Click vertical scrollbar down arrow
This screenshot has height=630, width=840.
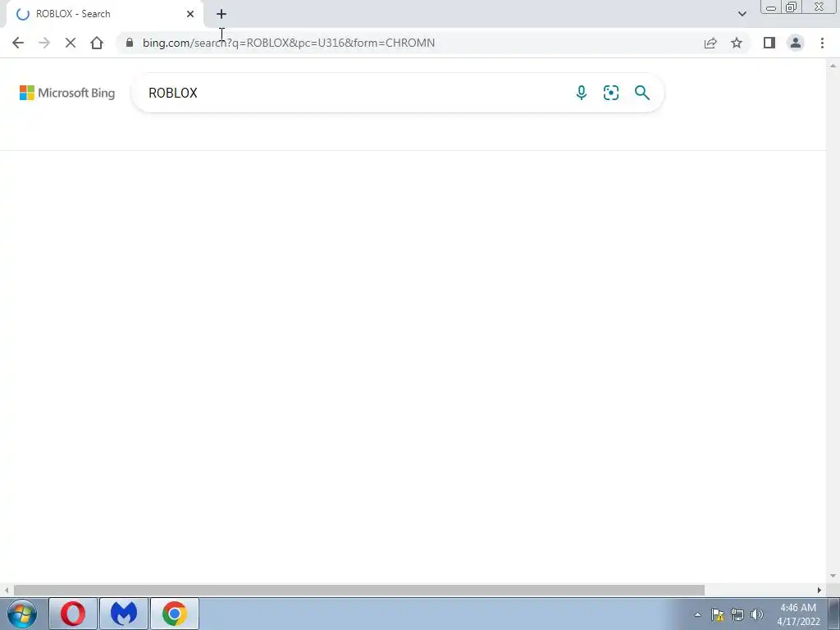833,576
